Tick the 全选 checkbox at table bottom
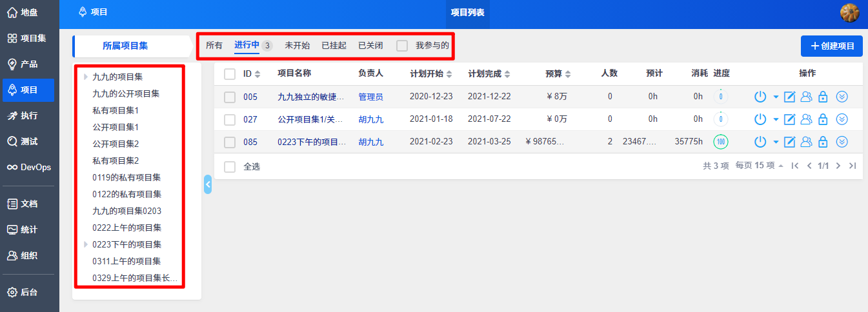The width and height of the screenshot is (868, 312). click(x=230, y=167)
